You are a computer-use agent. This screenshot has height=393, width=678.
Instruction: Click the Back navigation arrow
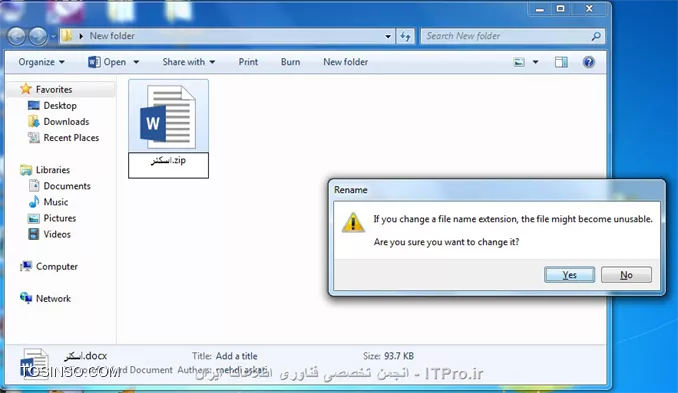pos(16,36)
